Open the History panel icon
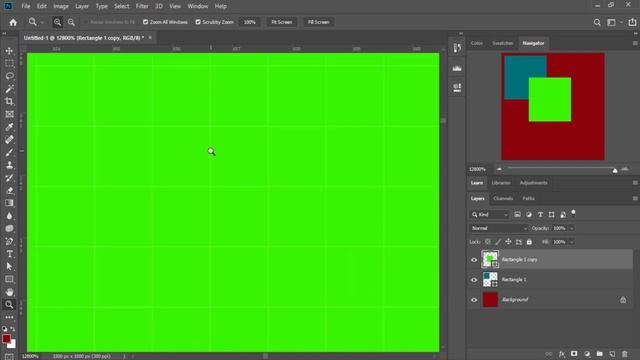 [457, 48]
